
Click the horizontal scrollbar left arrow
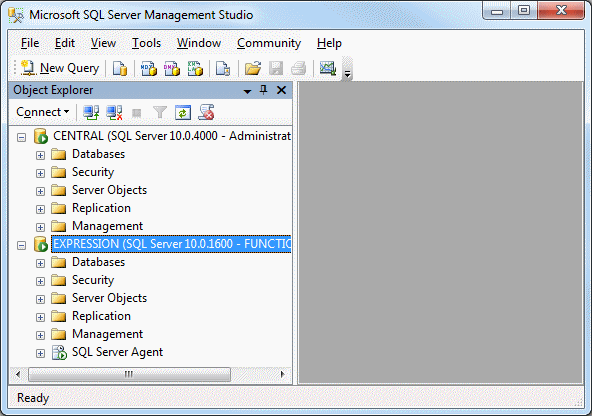tap(18, 374)
